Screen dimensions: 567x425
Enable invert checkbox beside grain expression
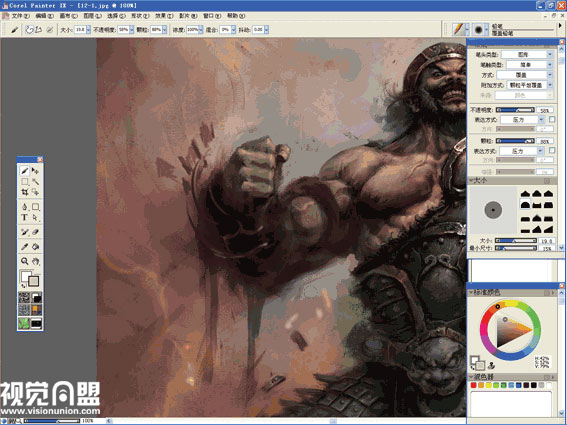tap(552, 150)
